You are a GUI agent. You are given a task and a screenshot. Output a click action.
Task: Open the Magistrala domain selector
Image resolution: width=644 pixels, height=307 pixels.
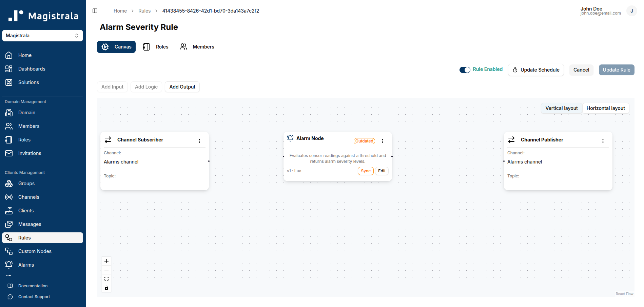tap(42, 36)
